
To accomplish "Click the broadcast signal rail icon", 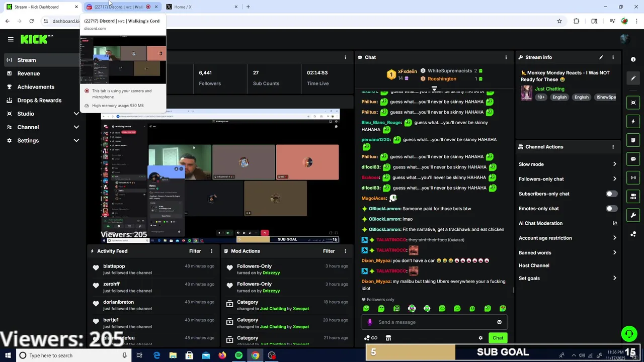I will coord(633,177).
